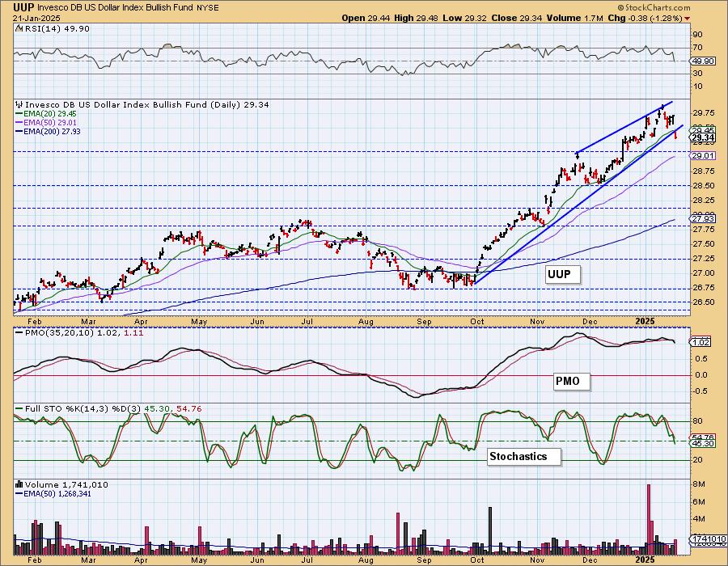
Task: Click the 1.02 PMO value tag
Action: tap(701, 342)
